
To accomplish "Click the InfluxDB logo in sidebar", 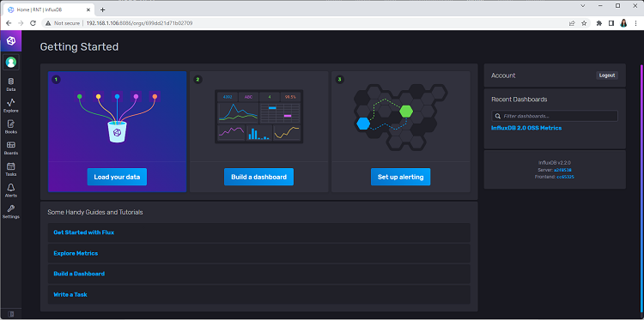I will click(x=10, y=40).
